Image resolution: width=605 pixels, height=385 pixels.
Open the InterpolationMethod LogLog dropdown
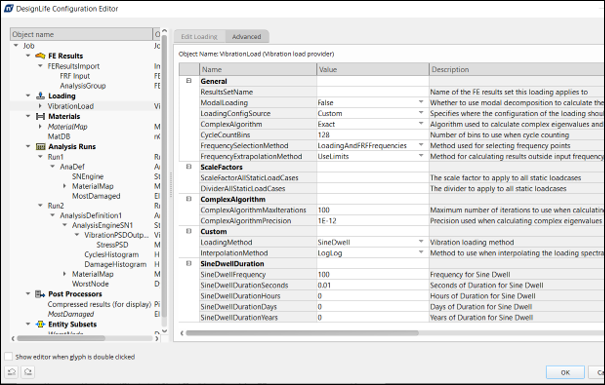[421, 253]
